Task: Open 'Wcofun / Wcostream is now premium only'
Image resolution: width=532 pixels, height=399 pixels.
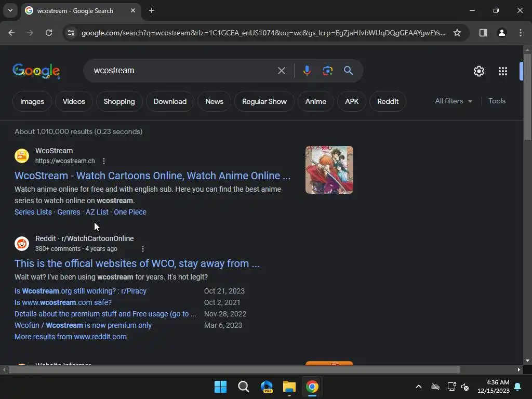Action: click(x=83, y=325)
